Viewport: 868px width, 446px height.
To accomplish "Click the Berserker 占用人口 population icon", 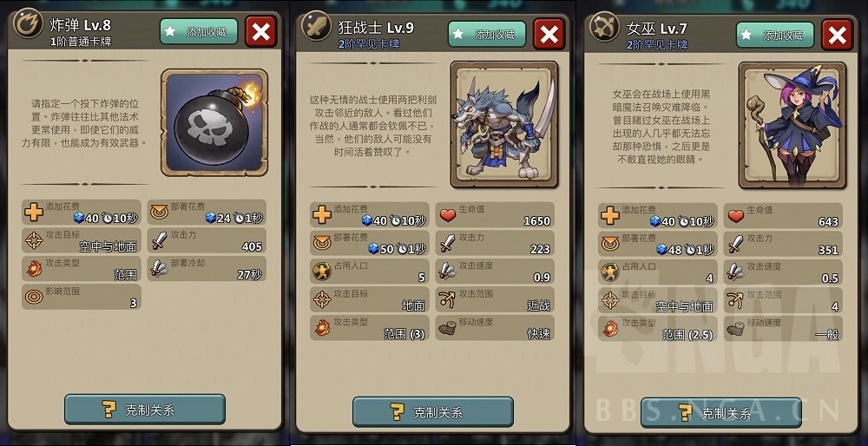I will pos(322,272).
